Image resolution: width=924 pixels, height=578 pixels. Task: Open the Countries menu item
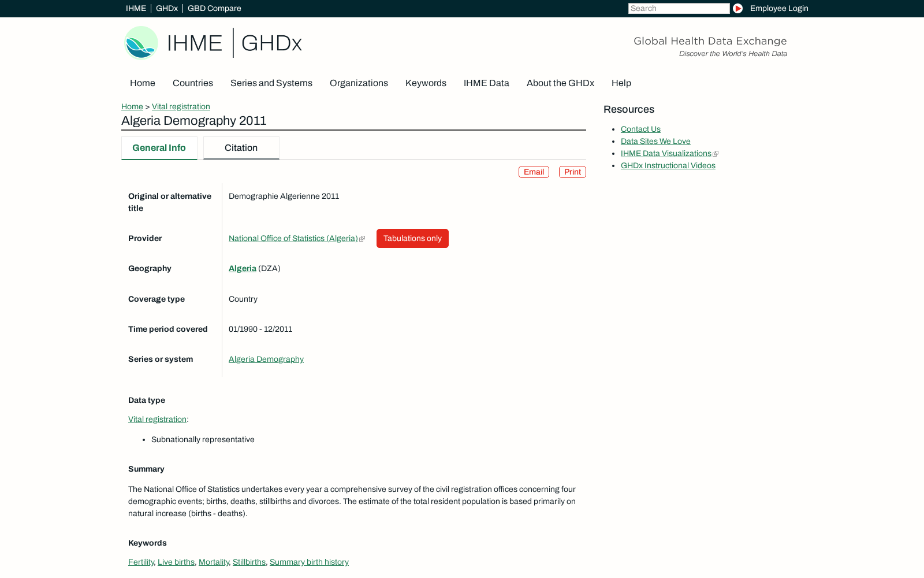tap(193, 83)
